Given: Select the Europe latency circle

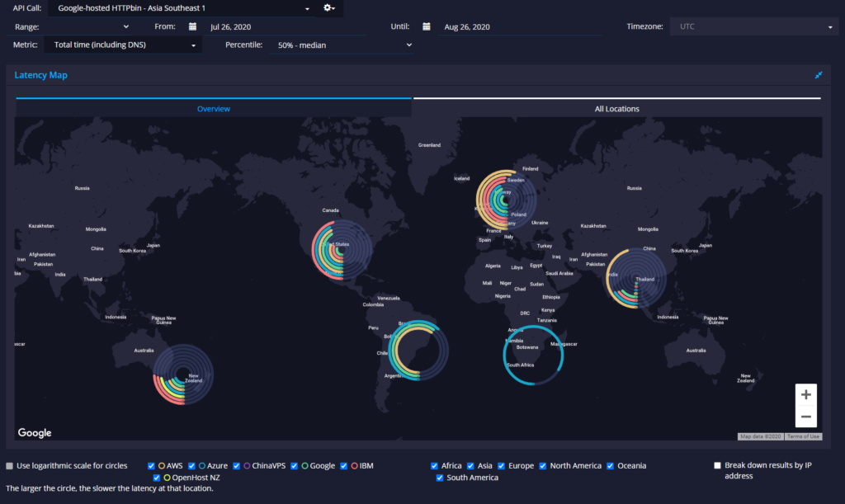Looking at the screenshot, I should 506,200.
